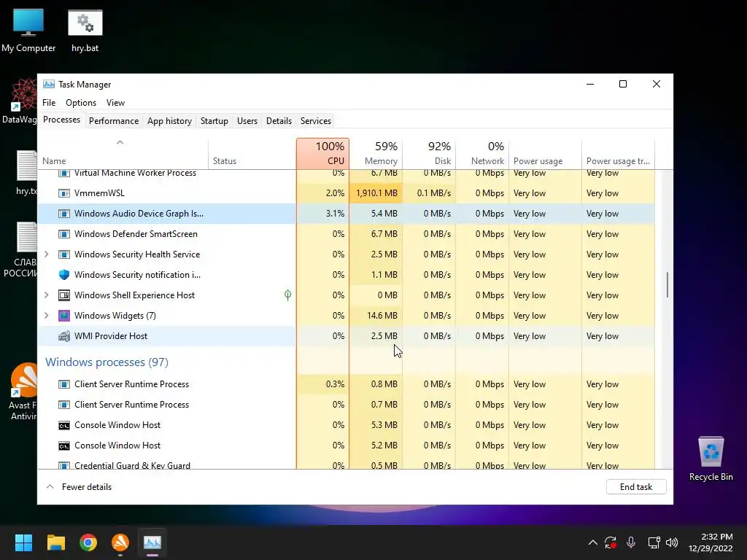Click the WMI Provider Host icon
Viewport: 747px width, 560px height.
64,336
